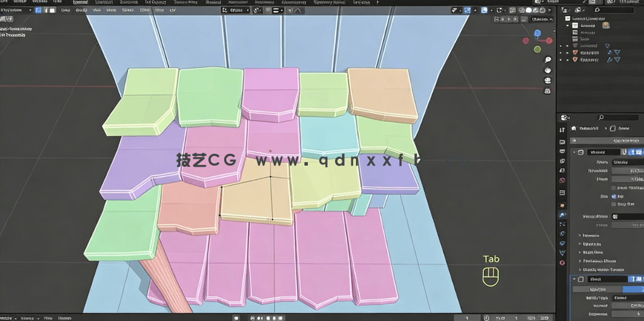644x321 pixels.
Task: Click the red X axis on navigation gizmo
Action: [x=549, y=41]
